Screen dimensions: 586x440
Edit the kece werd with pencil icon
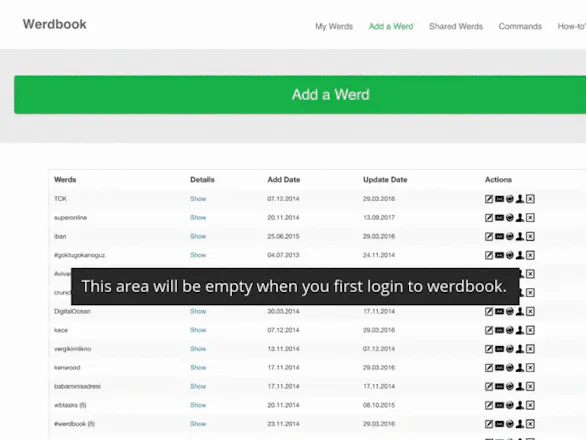[489, 330]
